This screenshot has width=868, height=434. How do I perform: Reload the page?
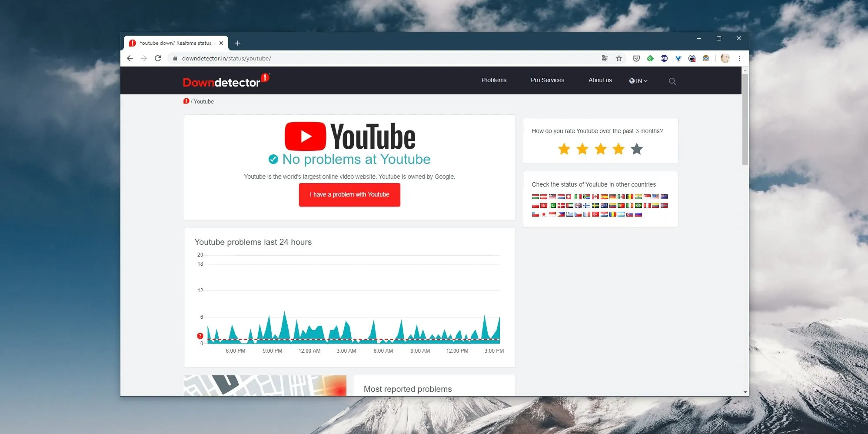(158, 58)
